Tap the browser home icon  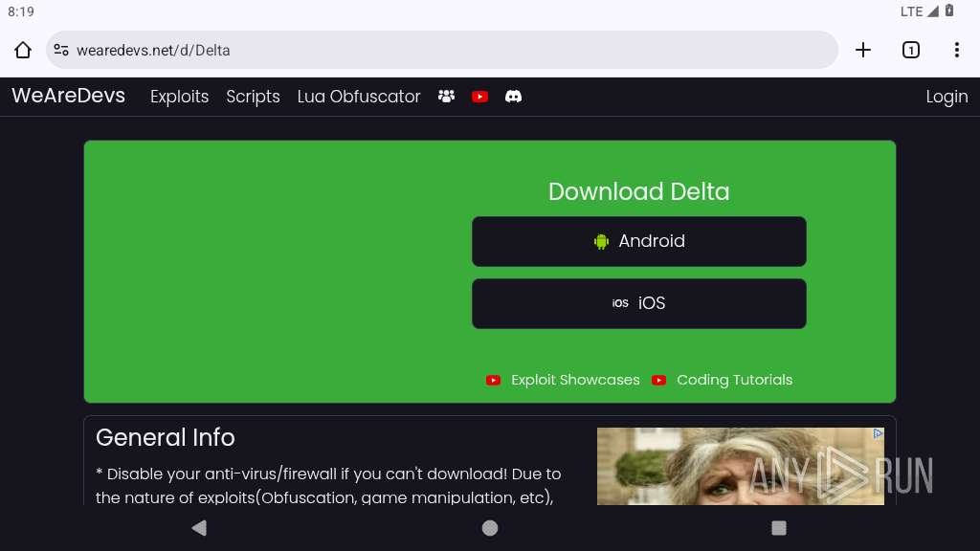coord(23,50)
